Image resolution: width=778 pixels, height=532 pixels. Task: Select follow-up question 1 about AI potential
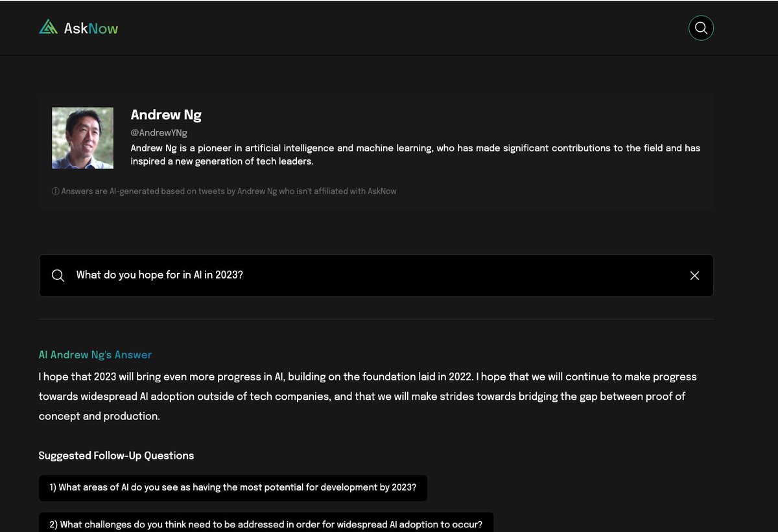tap(233, 487)
